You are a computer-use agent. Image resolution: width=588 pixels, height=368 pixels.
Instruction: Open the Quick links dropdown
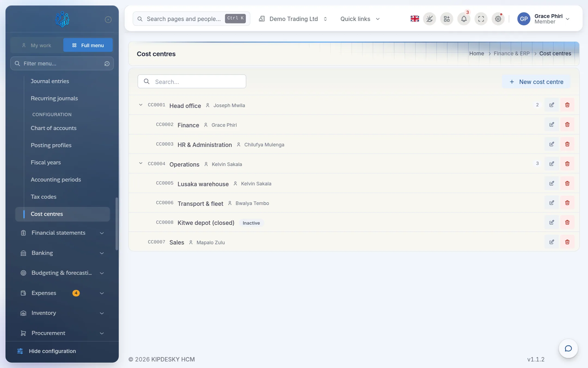[360, 19]
